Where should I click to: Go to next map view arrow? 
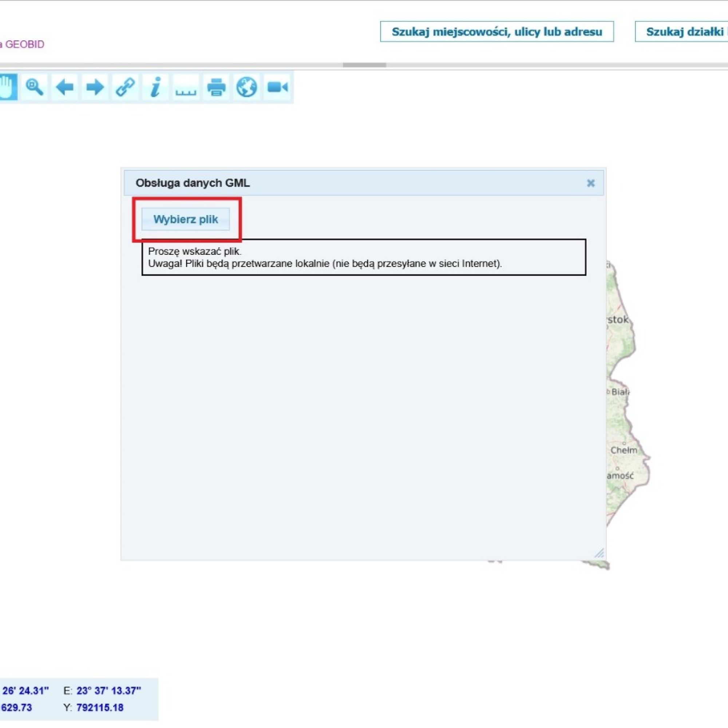pos(95,87)
